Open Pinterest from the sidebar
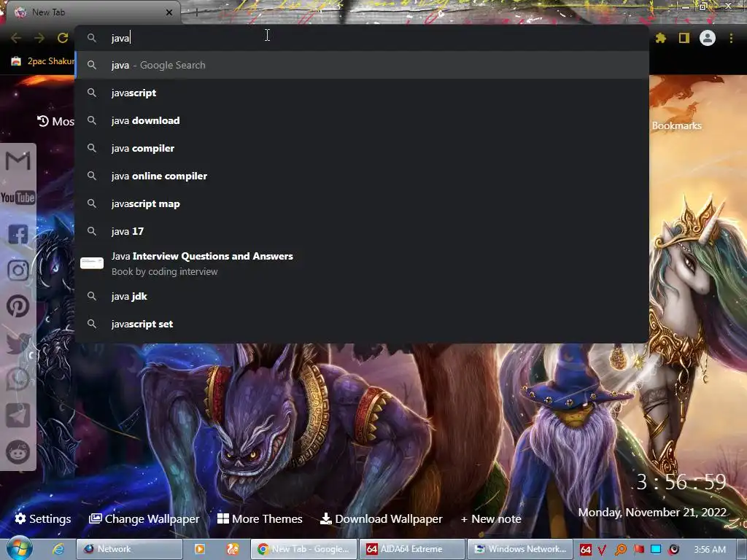Screen dimensions: 747x560 point(18,306)
